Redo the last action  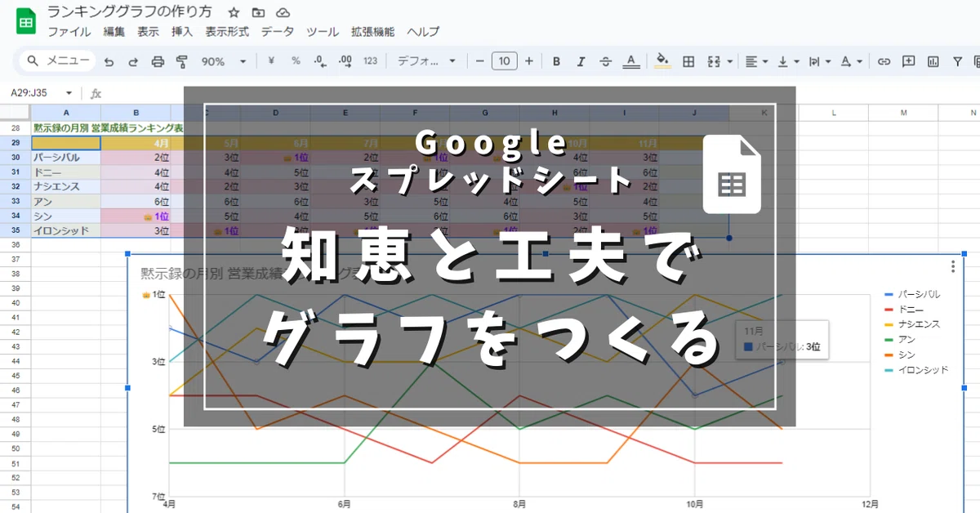tap(133, 61)
